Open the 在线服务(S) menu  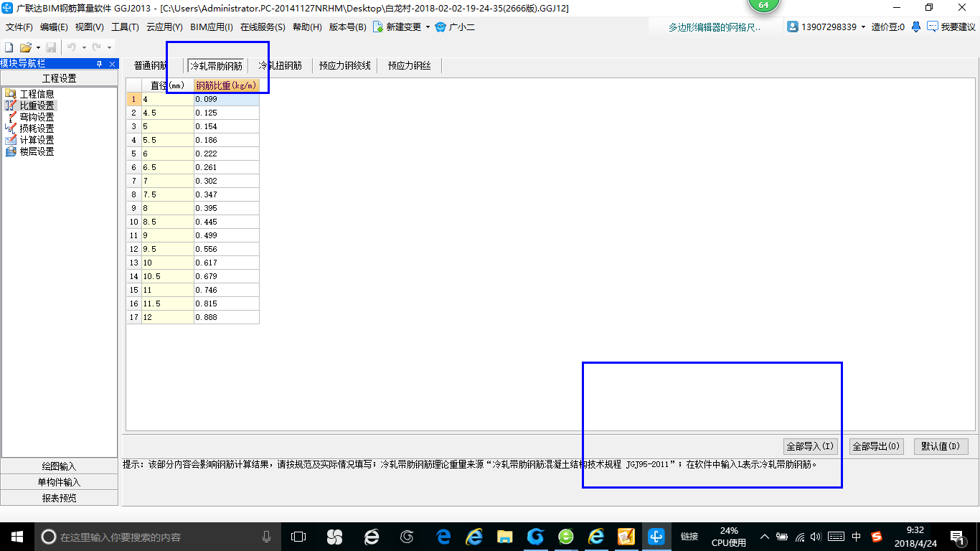[x=263, y=27]
